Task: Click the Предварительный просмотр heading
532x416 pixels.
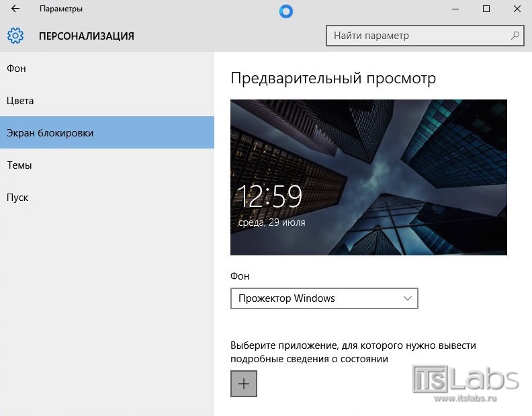Action: coord(333,79)
